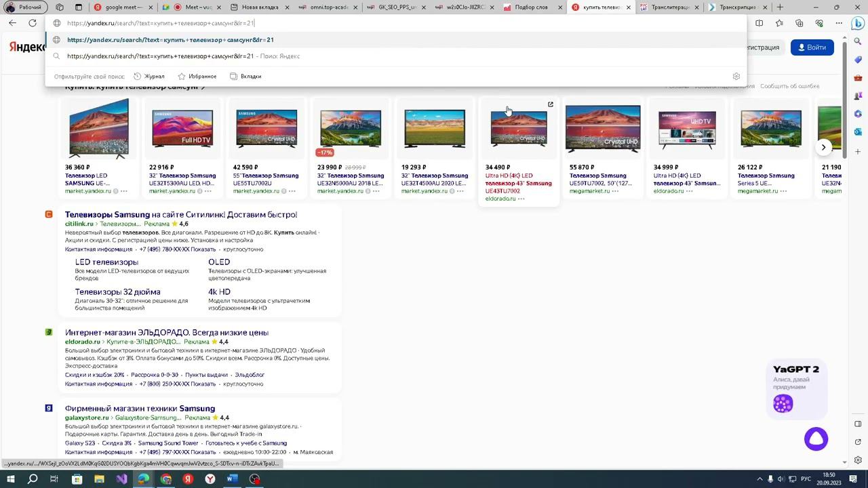This screenshot has height=488, width=868.
Task: Open the YaGPT 2 Alice widget
Action: tap(796, 388)
